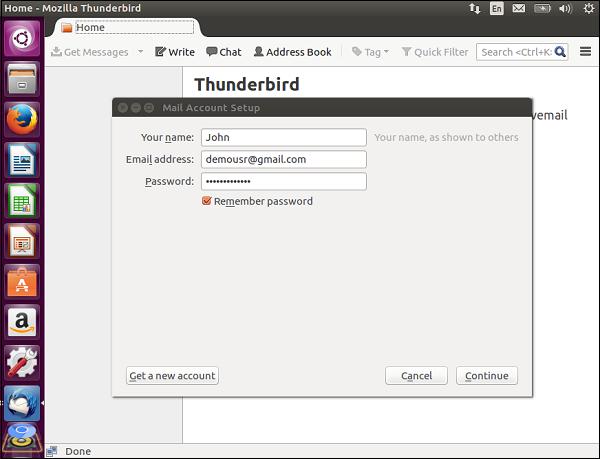This screenshot has width=600, height=459.
Task: Click the search magnifier icon
Action: [560, 52]
